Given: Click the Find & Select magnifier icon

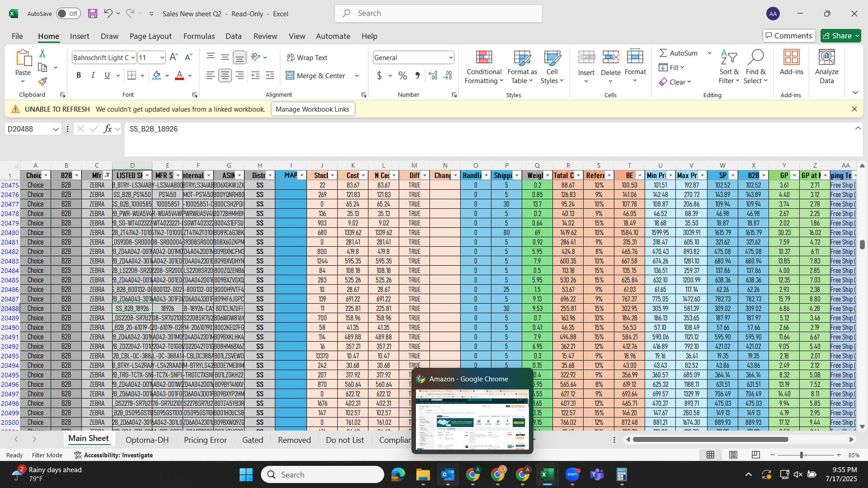Looking at the screenshot, I should point(755,57).
